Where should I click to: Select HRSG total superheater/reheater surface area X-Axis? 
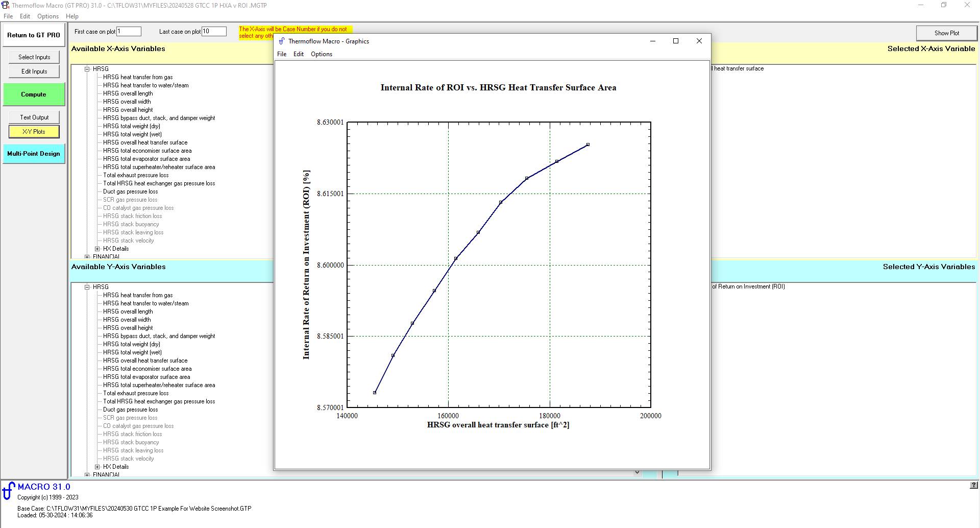tap(159, 167)
